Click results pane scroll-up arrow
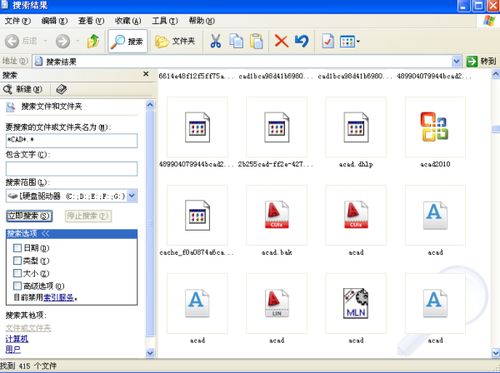This screenshot has height=373, width=500. [x=496, y=75]
